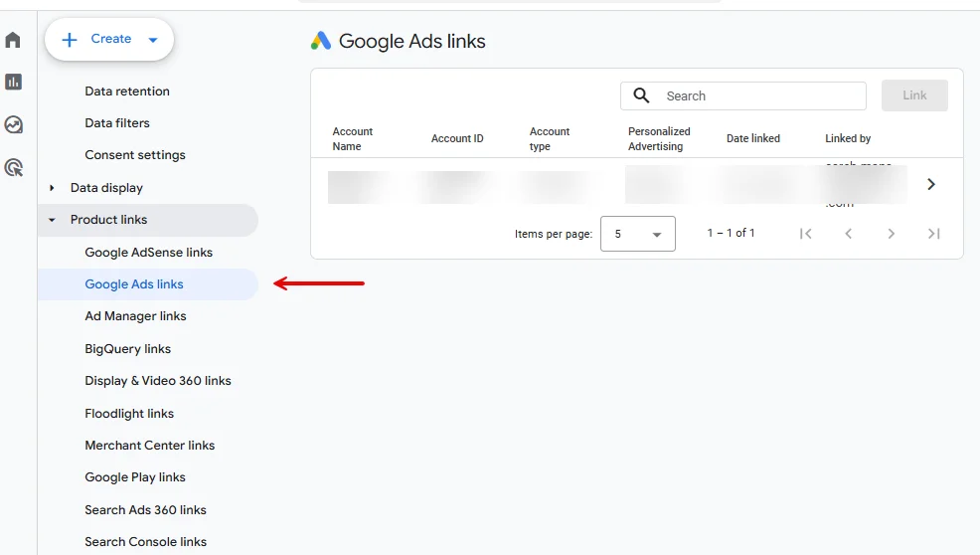Click the magnifier icon in search box
The width and height of the screenshot is (980, 555).
(641, 95)
